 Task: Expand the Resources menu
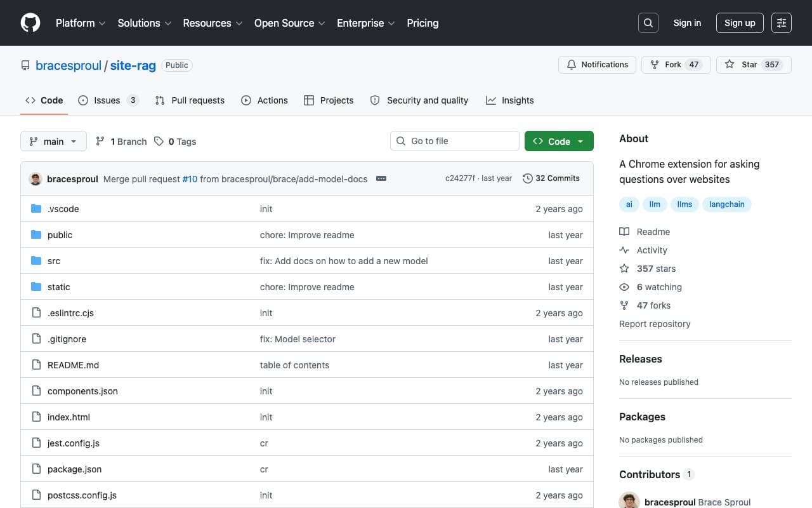click(213, 23)
